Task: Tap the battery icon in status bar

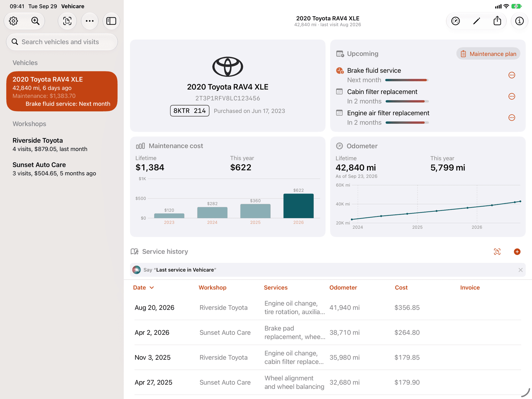Action: [516, 6]
